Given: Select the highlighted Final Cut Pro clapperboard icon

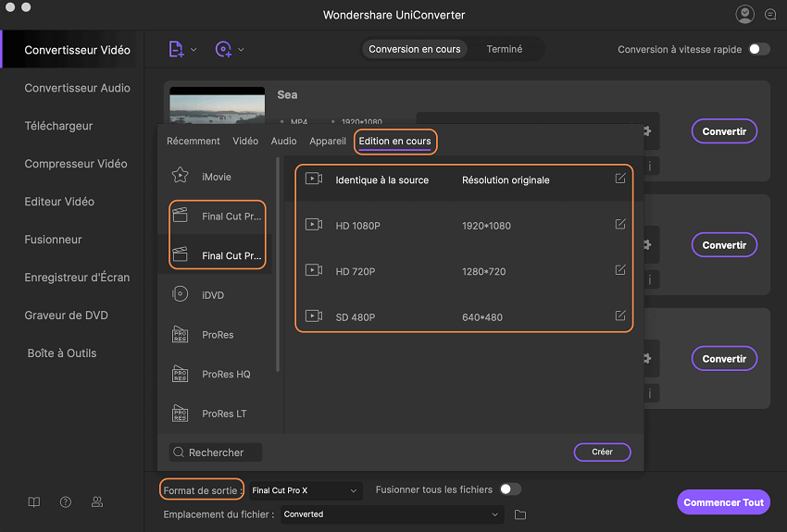Looking at the screenshot, I should click(181, 254).
